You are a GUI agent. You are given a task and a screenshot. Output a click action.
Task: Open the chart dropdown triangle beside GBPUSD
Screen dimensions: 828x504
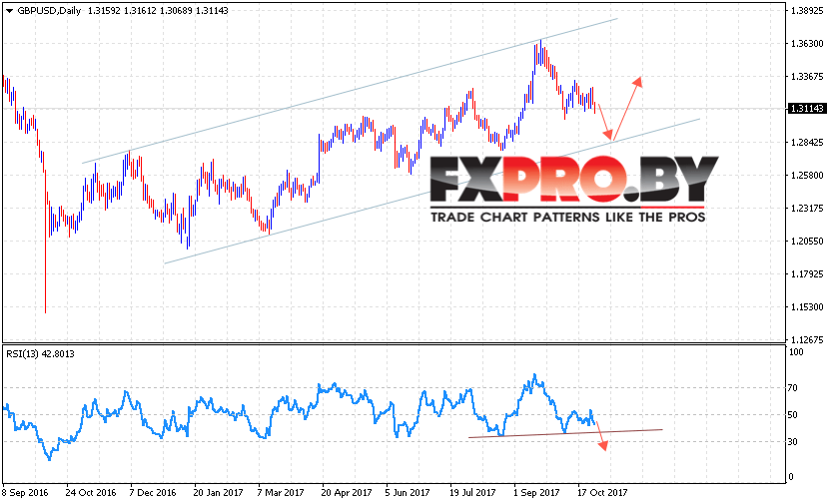[x=9, y=11]
